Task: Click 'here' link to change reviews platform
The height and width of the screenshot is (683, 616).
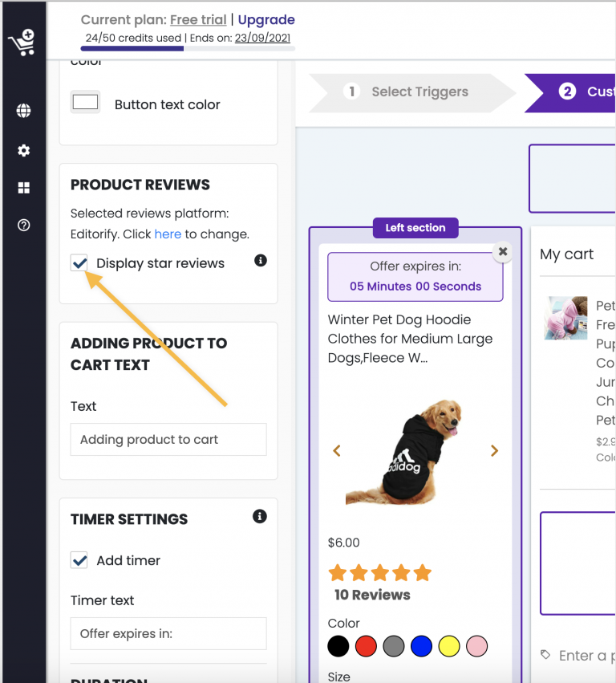Action: pyautogui.click(x=168, y=234)
